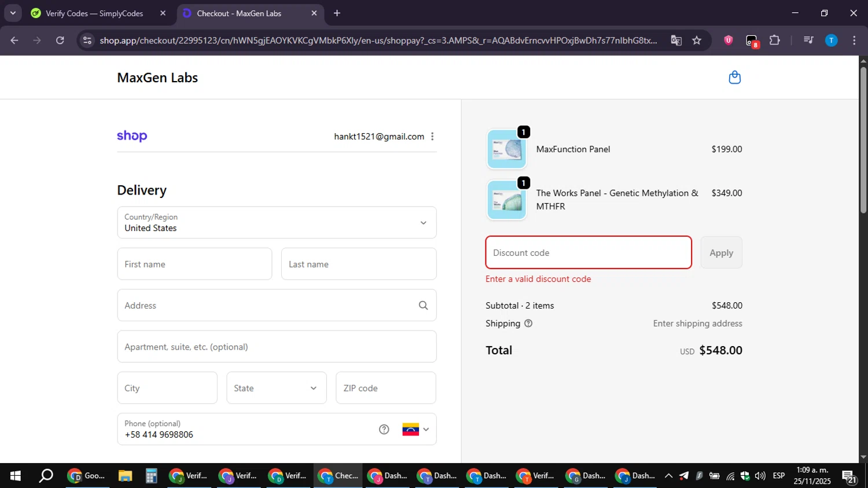Click the volume speaker tray icon
Screen dimensions: 868x488
coord(760,476)
